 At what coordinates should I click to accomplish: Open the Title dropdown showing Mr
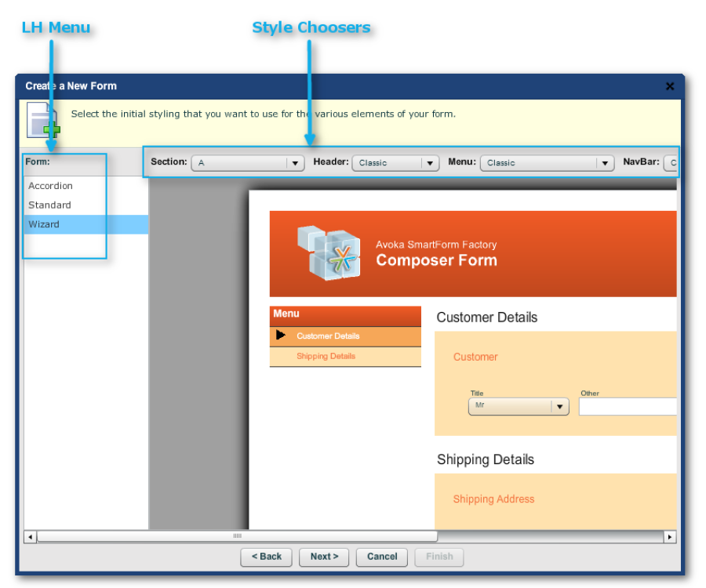click(x=519, y=406)
